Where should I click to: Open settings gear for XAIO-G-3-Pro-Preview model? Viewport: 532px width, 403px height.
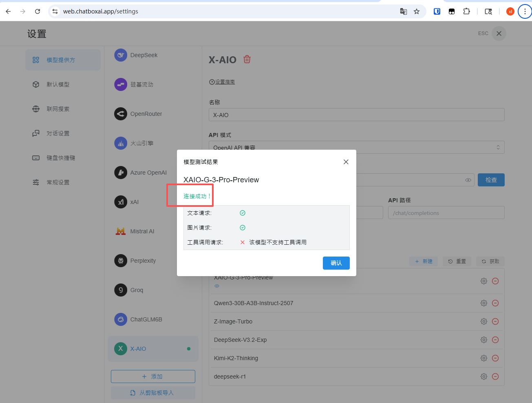click(x=484, y=281)
